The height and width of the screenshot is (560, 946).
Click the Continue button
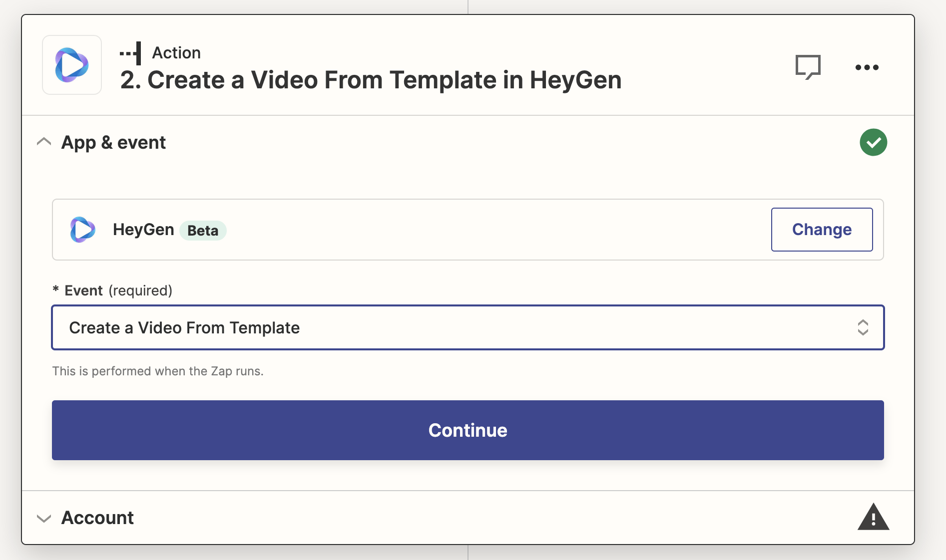468,430
